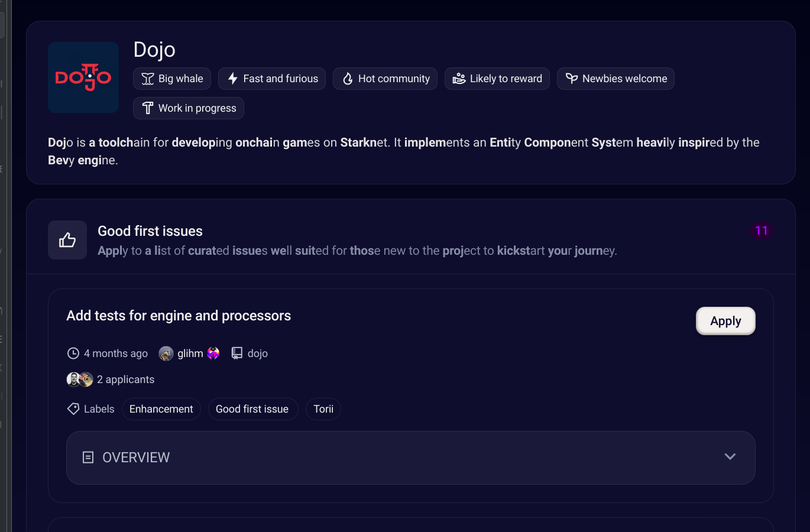810x532 pixels.
Task: Select the Torii label
Action: point(323,409)
